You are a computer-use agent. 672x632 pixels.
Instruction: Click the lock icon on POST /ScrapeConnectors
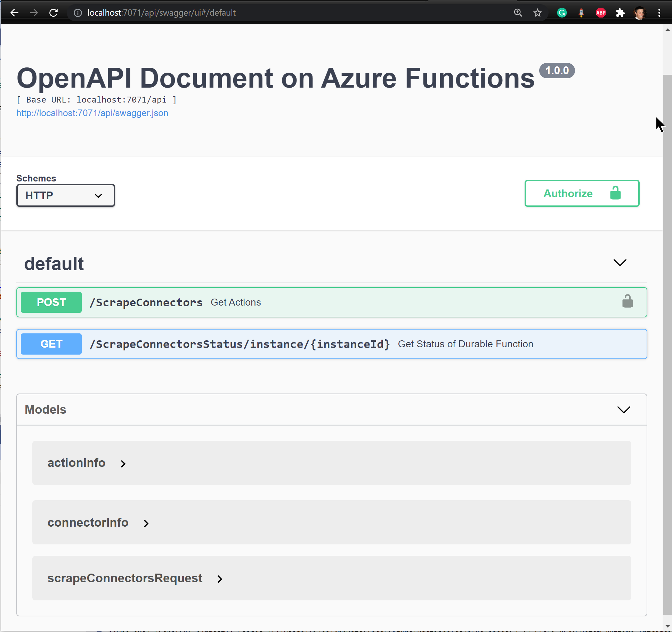628,301
